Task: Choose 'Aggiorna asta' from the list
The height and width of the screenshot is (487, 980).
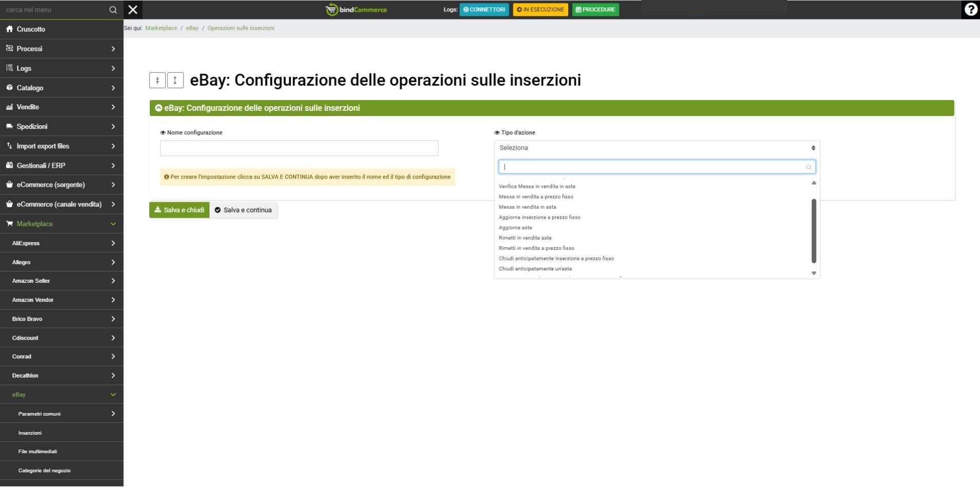Action: pos(515,227)
